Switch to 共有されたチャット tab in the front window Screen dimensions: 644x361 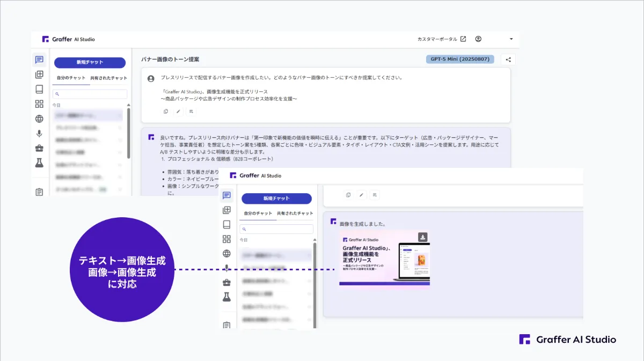point(295,213)
